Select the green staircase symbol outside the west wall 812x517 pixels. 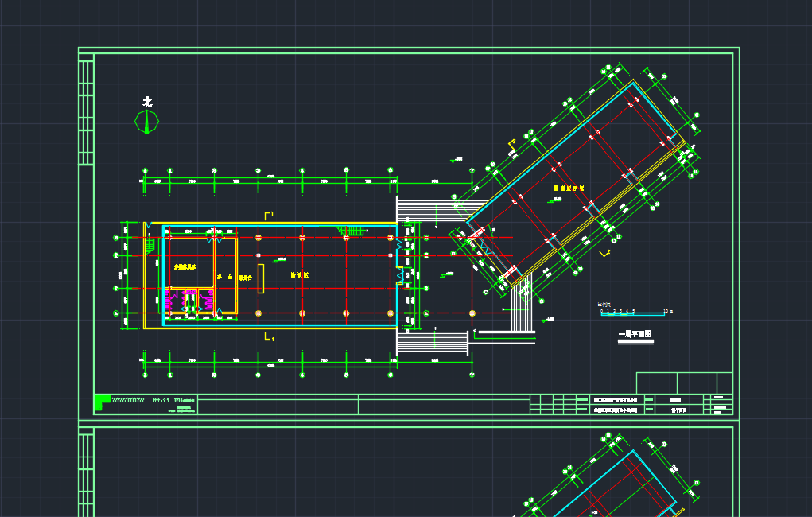pyautogui.click(x=150, y=246)
